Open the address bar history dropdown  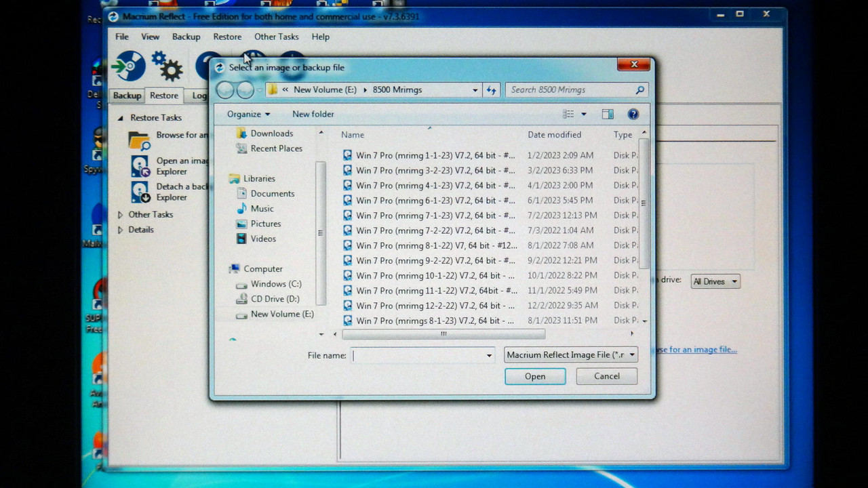[475, 89]
